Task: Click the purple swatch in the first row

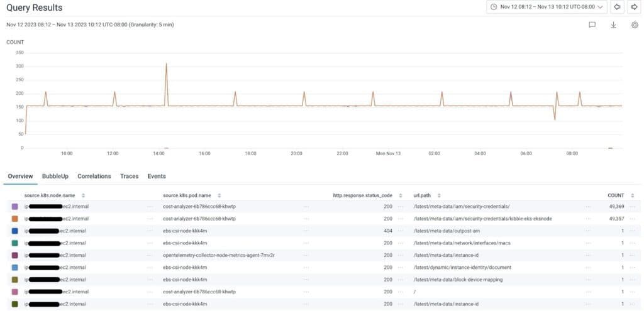Action: (14, 207)
